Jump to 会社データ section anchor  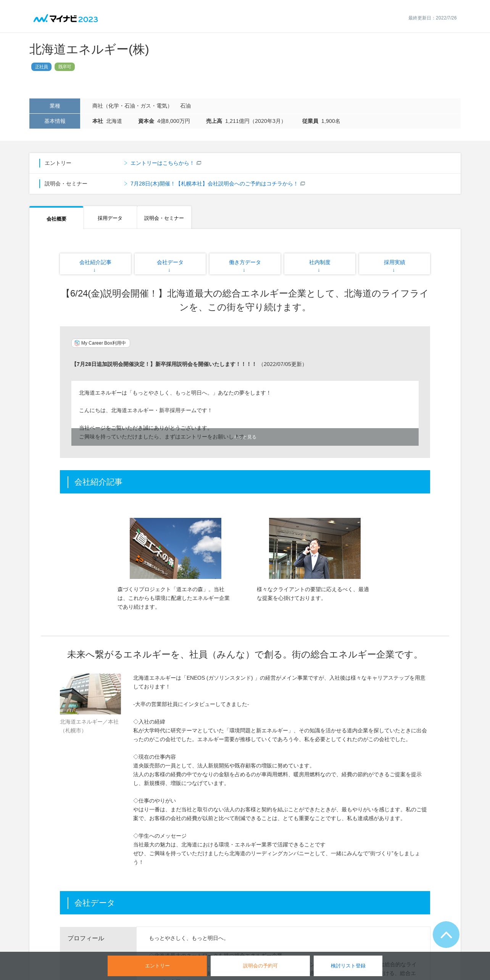click(x=170, y=264)
